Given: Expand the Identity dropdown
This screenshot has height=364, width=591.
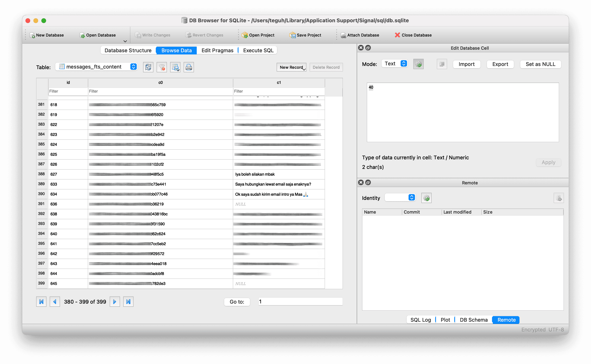Looking at the screenshot, I should (400, 197).
